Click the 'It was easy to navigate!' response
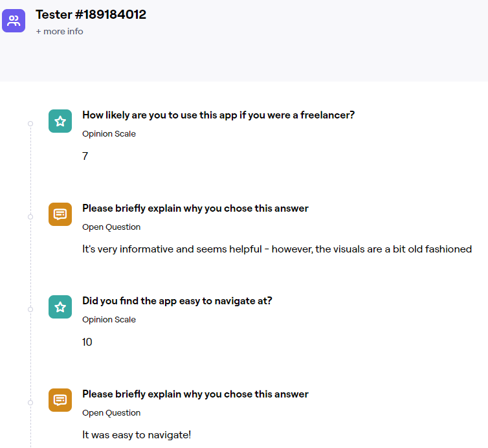Viewport: 488px width, 448px height. (x=137, y=435)
